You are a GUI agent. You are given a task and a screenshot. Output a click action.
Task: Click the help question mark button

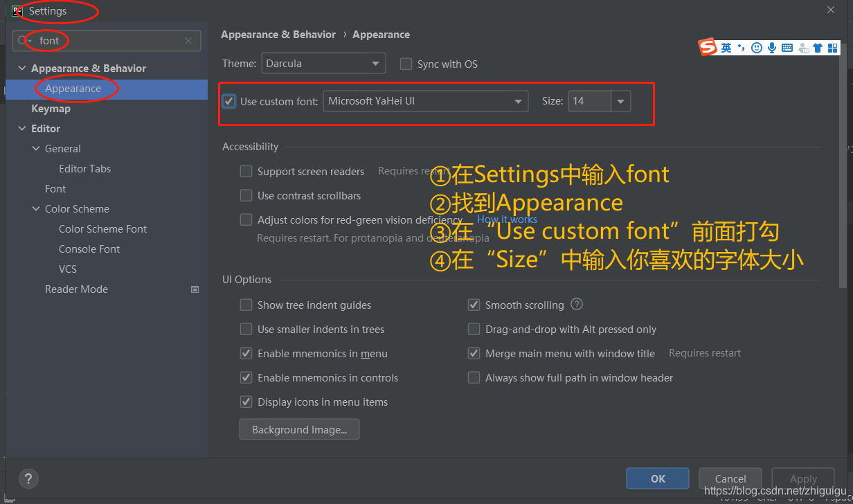[x=28, y=478]
